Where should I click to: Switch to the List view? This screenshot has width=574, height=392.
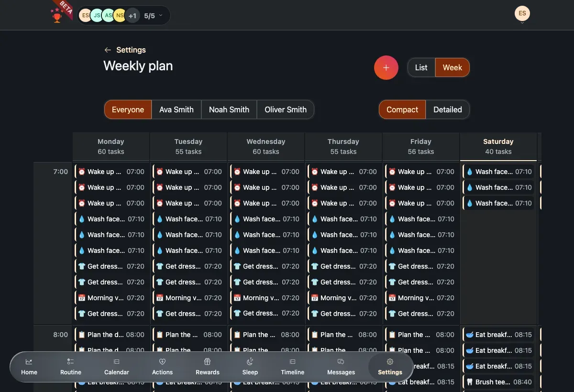point(421,67)
